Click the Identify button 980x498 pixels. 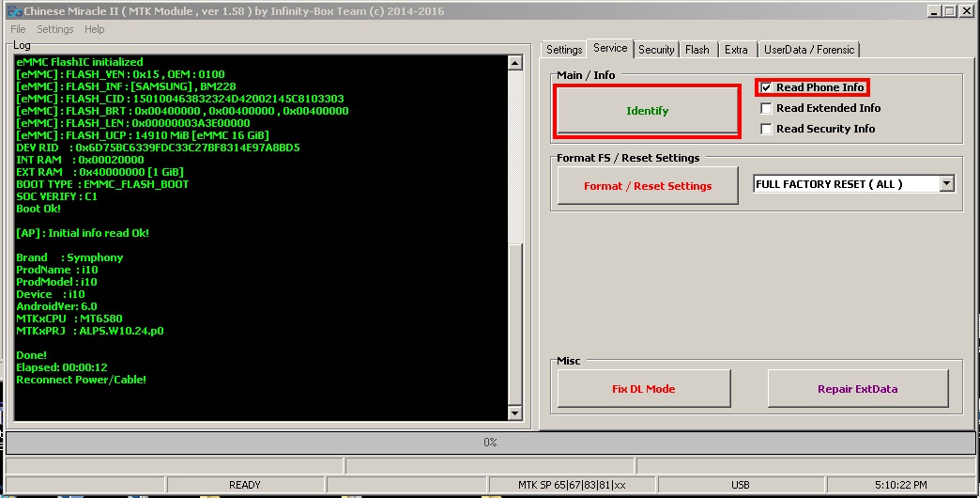click(x=648, y=111)
